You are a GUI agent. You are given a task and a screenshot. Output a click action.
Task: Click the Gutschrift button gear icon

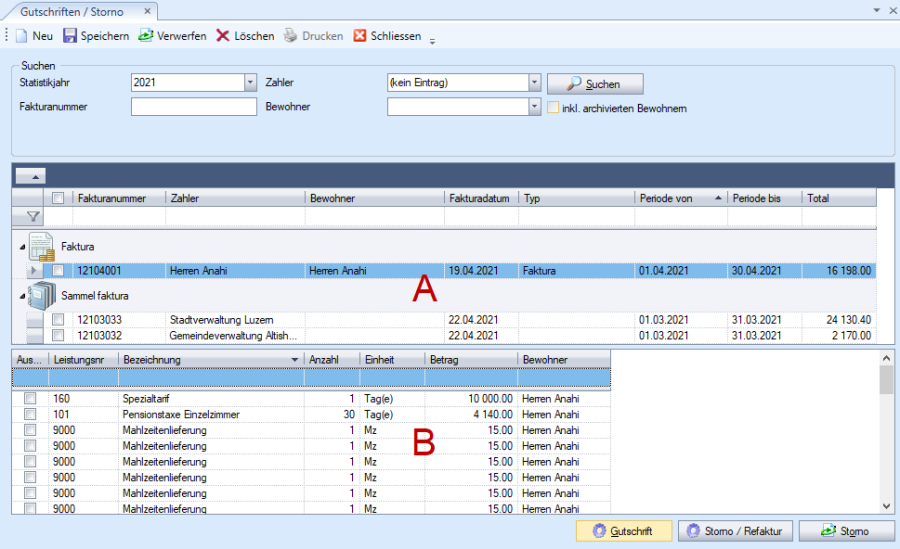pyautogui.click(x=599, y=531)
